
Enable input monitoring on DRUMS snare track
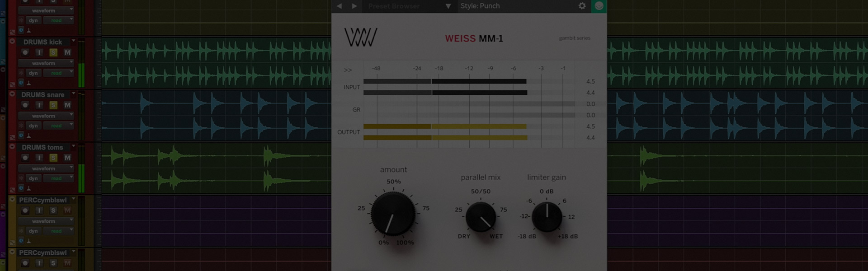click(39, 105)
